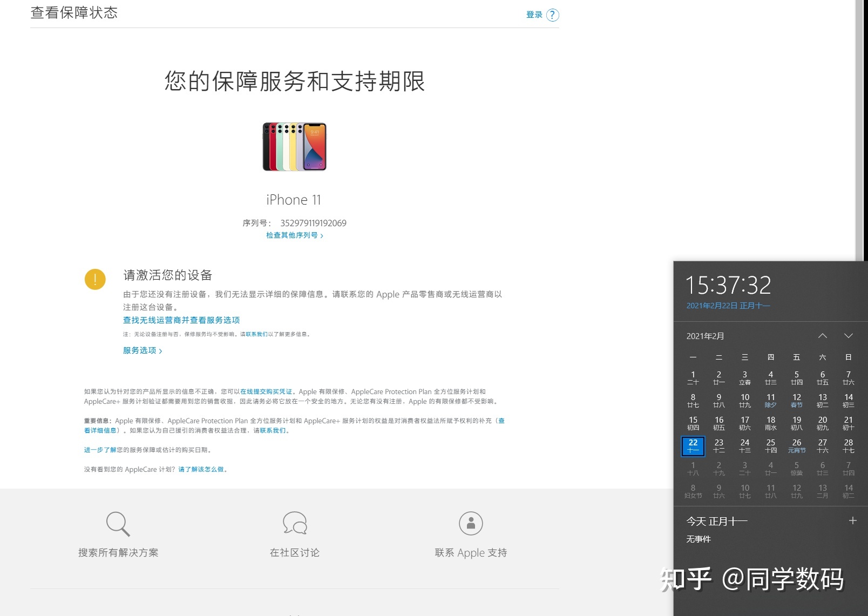
Task: Click the browser vertical scrollbar
Action: tap(859, 130)
